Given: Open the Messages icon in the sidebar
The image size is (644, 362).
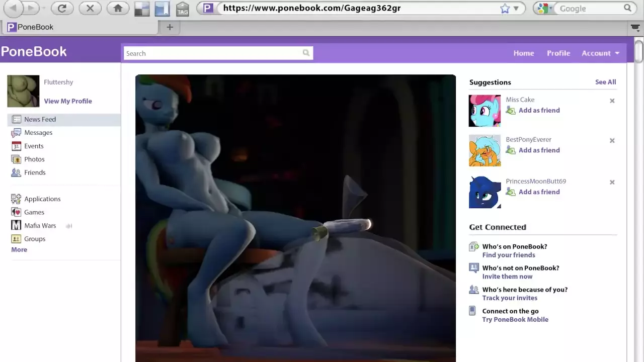Looking at the screenshot, I should point(16,133).
